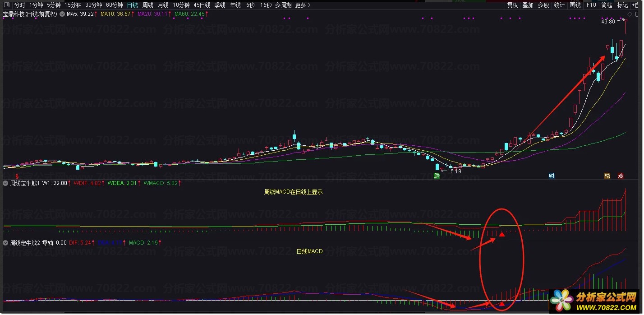The height and width of the screenshot is (315, 644).
Task: Select the 60分钟 period tab
Action: pyautogui.click(x=114, y=5)
